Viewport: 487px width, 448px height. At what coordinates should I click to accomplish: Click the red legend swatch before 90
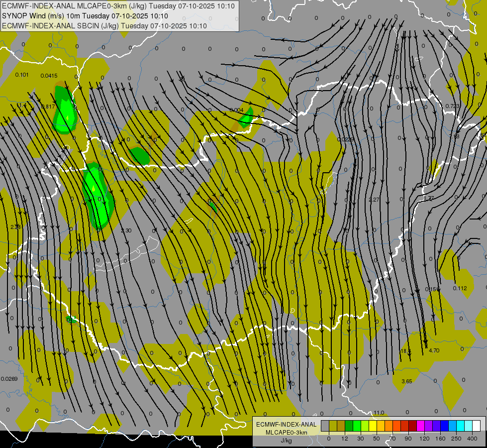(405, 426)
